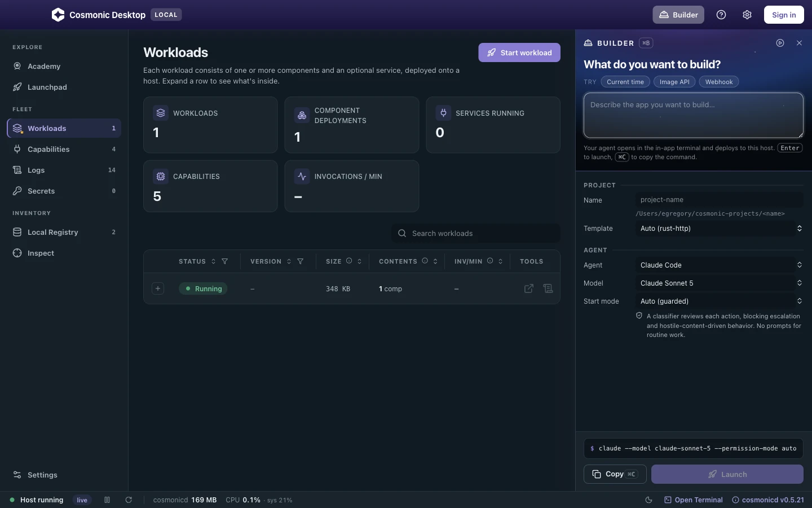Viewport: 812px width, 508px height.
Task: Filter the Status column with funnel icon
Action: pos(225,261)
